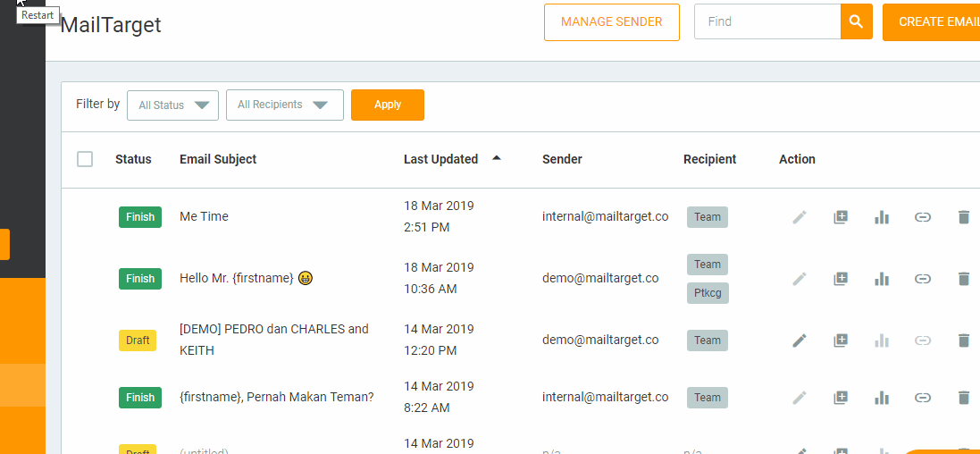The height and width of the screenshot is (454, 980).
Task: Focus the Find search field
Action: coord(767,21)
